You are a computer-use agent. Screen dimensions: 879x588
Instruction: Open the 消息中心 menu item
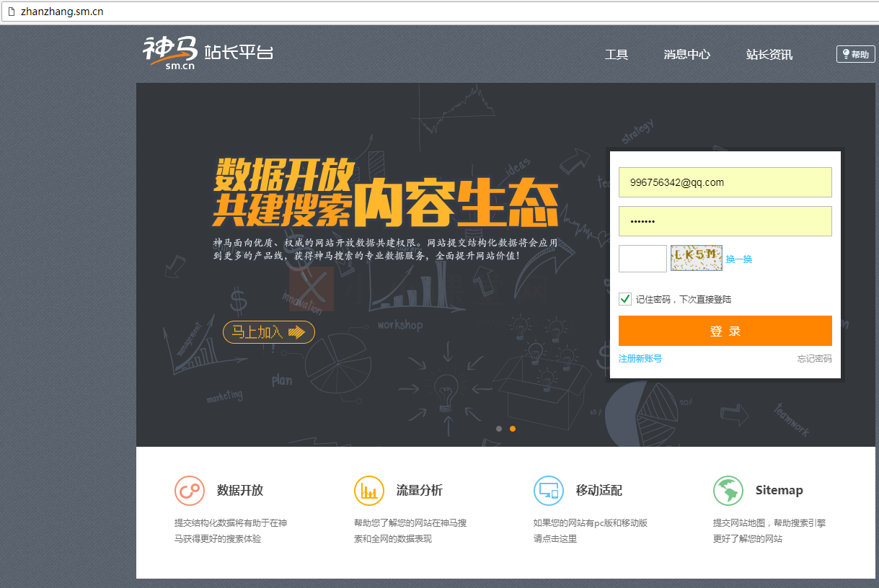click(x=687, y=55)
